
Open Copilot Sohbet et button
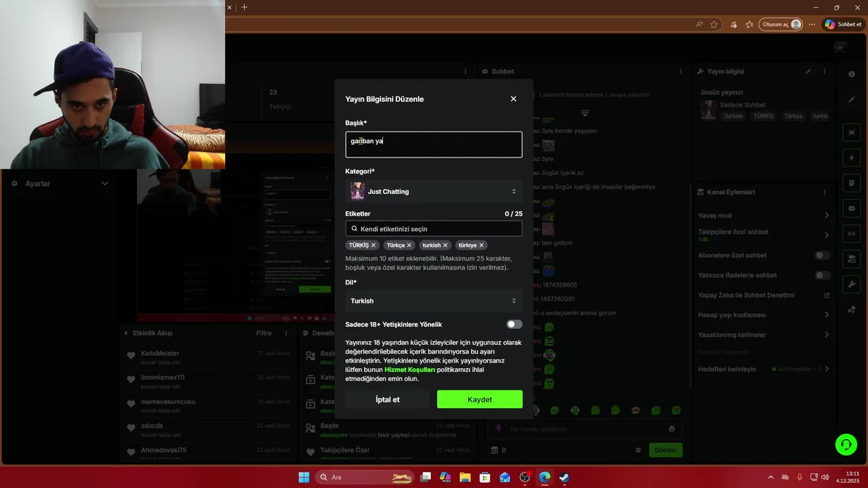coord(843,24)
